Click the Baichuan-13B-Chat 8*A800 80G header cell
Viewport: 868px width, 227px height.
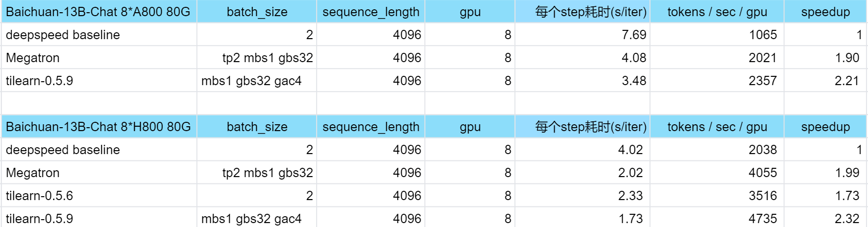click(98, 12)
